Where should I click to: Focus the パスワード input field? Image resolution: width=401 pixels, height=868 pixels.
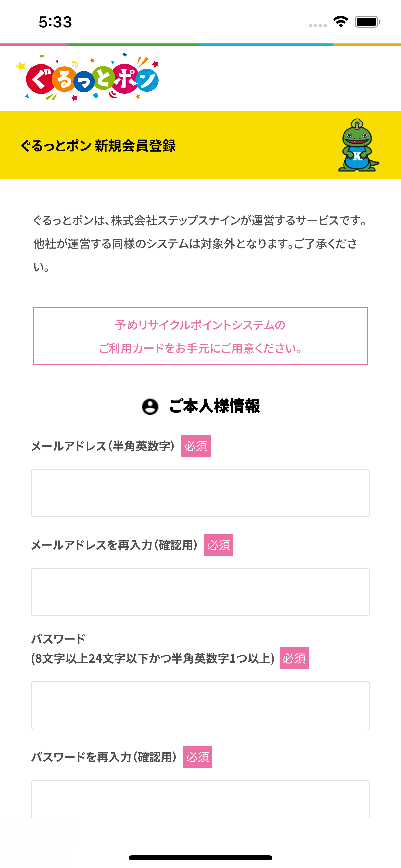click(200, 705)
